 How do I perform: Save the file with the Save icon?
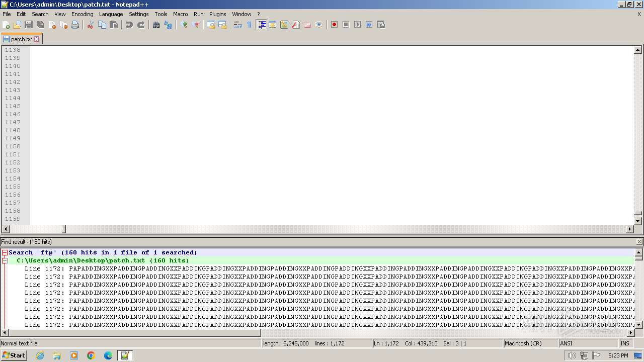pos(29,25)
